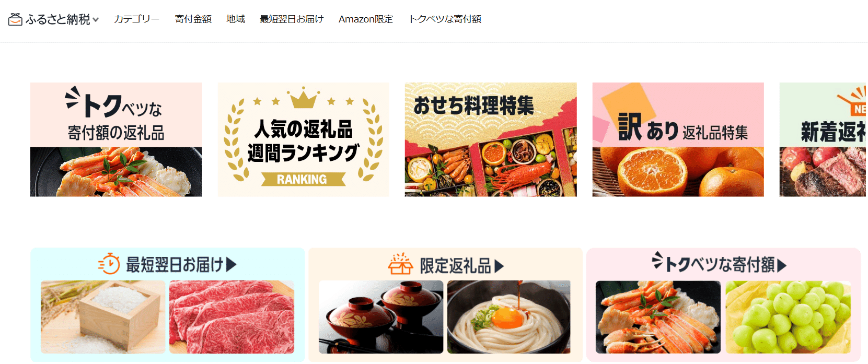868x364 pixels.
Task: Click the sparkle icon before the トクベツな寄付額 heading
Action: pos(657,260)
